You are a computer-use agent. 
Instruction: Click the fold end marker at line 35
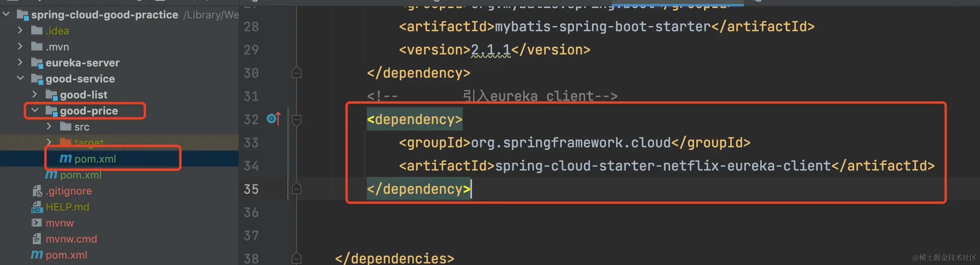pyautogui.click(x=297, y=189)
